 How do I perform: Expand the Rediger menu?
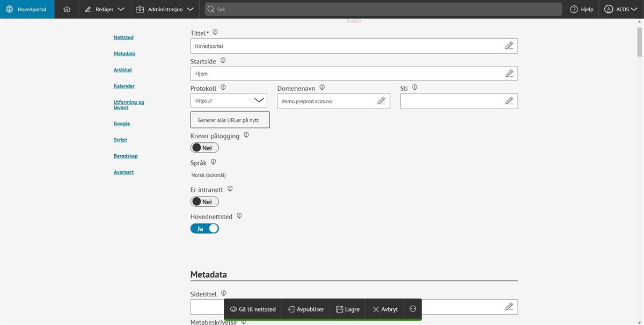coord(105,9)
